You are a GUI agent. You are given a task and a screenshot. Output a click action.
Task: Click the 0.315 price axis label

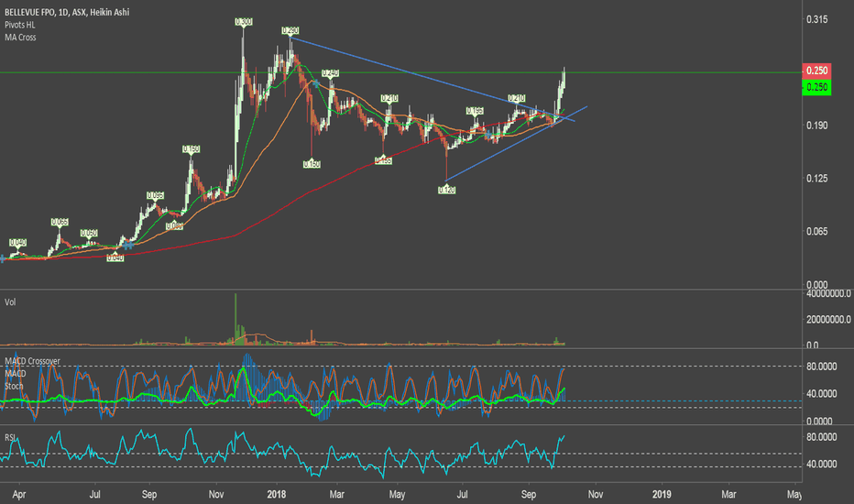pyautogui.click(x=816, y=19)
